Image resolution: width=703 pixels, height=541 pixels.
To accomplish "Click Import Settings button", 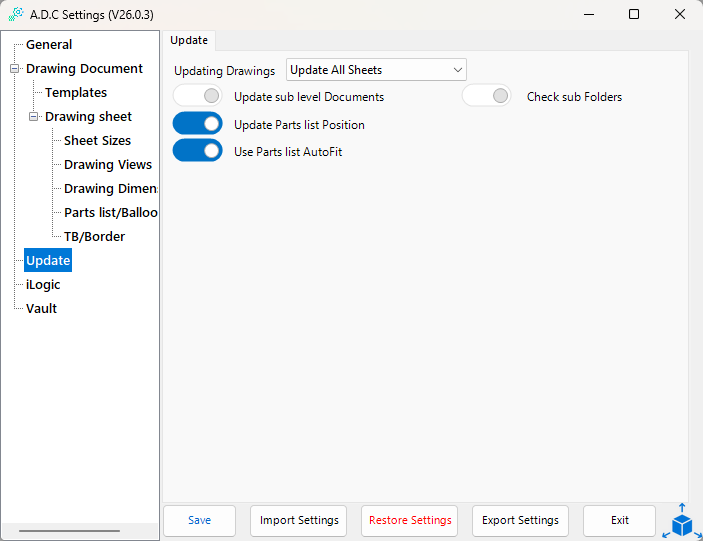I will click(x=299, y=520).
